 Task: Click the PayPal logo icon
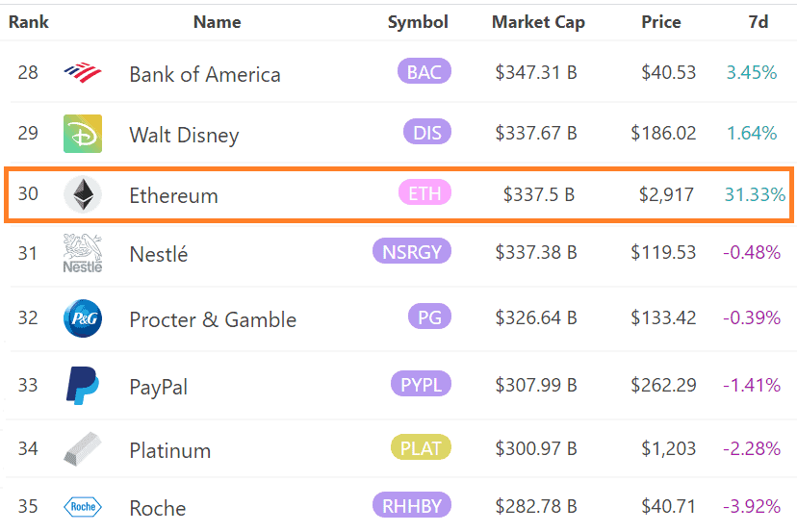coord(83,385)
